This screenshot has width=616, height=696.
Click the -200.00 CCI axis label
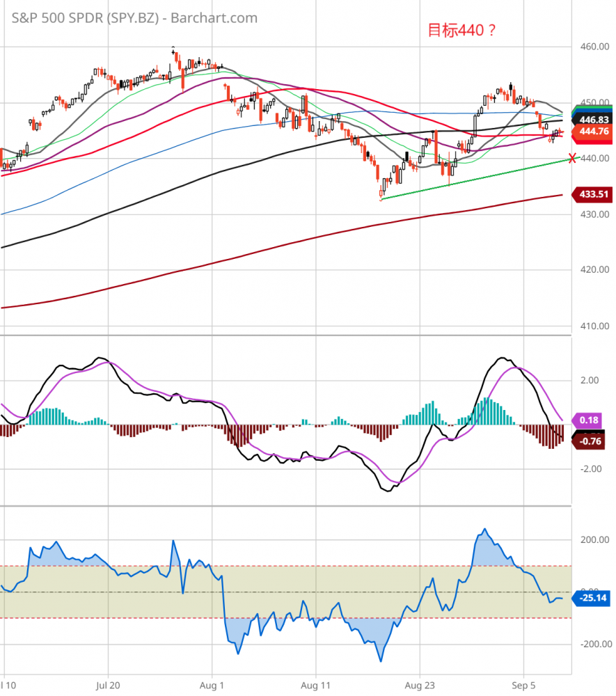click(596, 644)
